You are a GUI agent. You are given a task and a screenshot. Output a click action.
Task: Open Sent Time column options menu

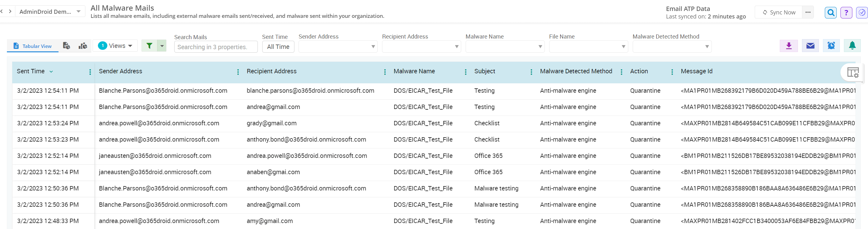[x=90, y=72]
